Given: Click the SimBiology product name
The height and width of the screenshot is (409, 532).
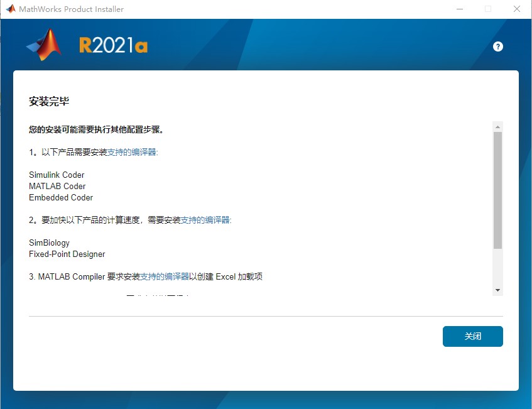Looking at the screenshot, I should [x=49, y=243].
